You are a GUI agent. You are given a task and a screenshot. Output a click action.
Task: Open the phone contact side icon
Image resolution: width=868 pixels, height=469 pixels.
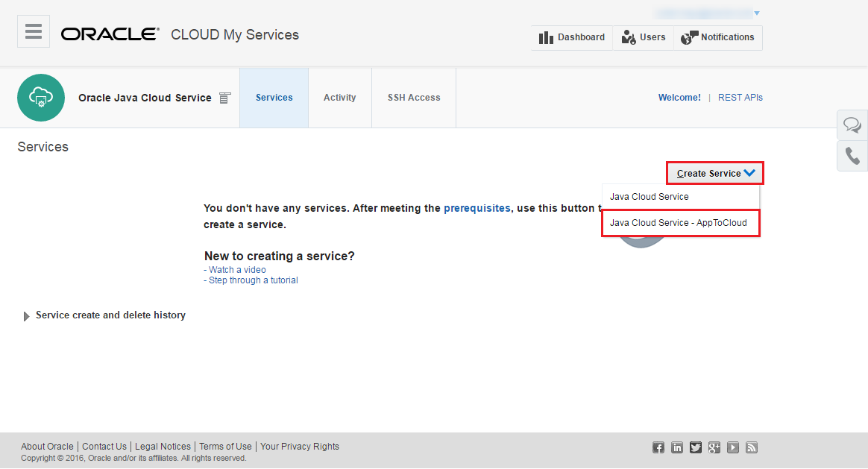(x=852, y=156)
